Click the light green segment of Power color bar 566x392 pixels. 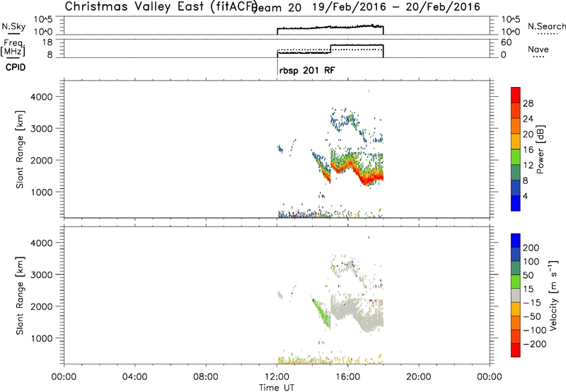click(516, 156)
